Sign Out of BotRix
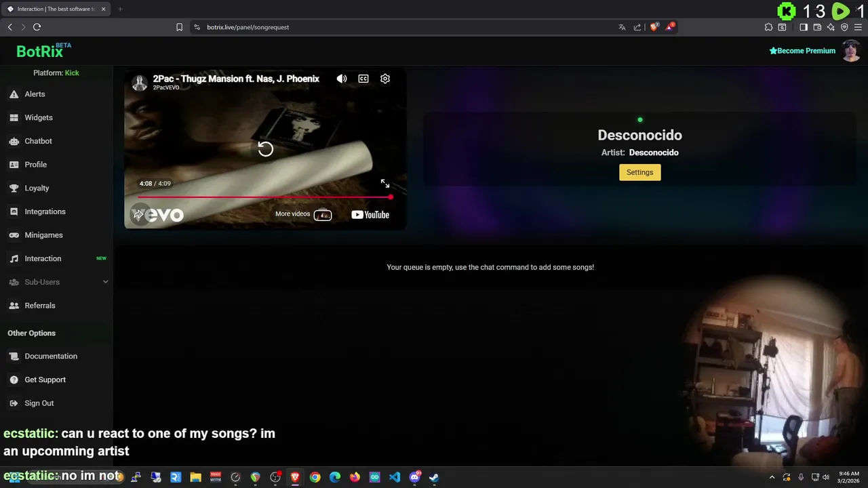The image size is (868, 488). pos(56,403)
